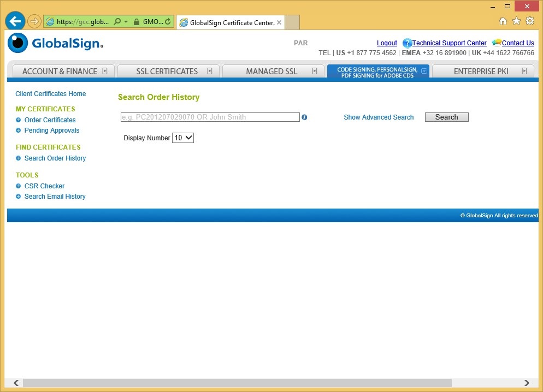Click the horizontal scrollbar left arrow
The height and width of the screenshot is (392, 543).
tap(16, 383)
